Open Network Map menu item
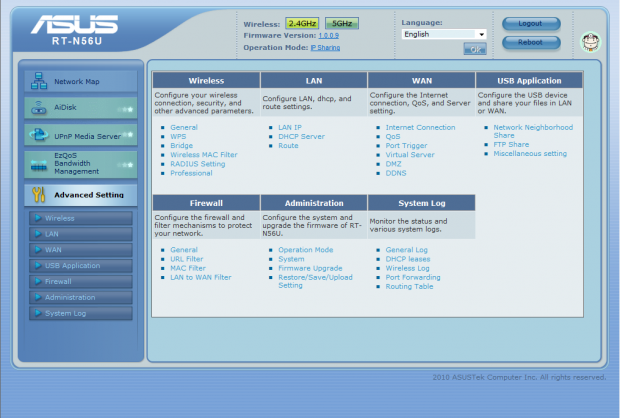 [81, 81]
